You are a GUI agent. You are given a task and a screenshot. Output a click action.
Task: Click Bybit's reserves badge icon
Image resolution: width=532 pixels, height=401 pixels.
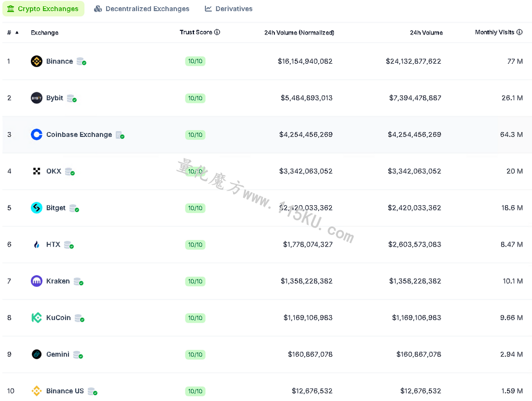[x=72, y=98]
